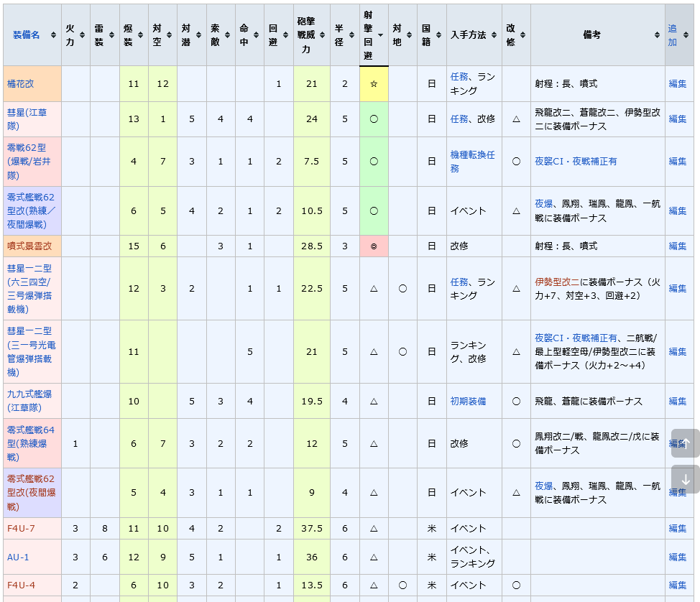
Task: Select 37.5 power value in F4U-7 row
Action: 312,529
